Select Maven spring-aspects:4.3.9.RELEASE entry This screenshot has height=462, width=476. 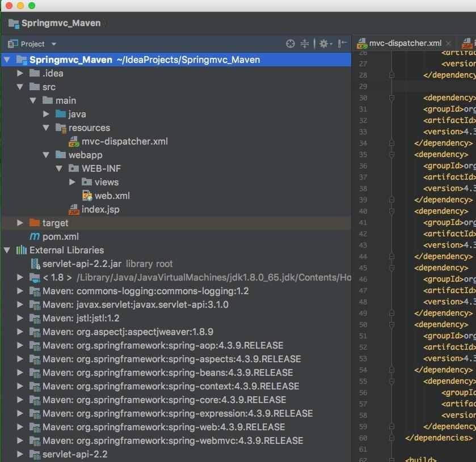click(171, 359)
